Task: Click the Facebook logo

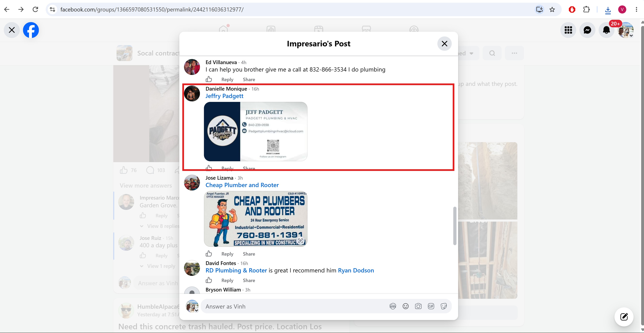Action: [x=31, y=30]
